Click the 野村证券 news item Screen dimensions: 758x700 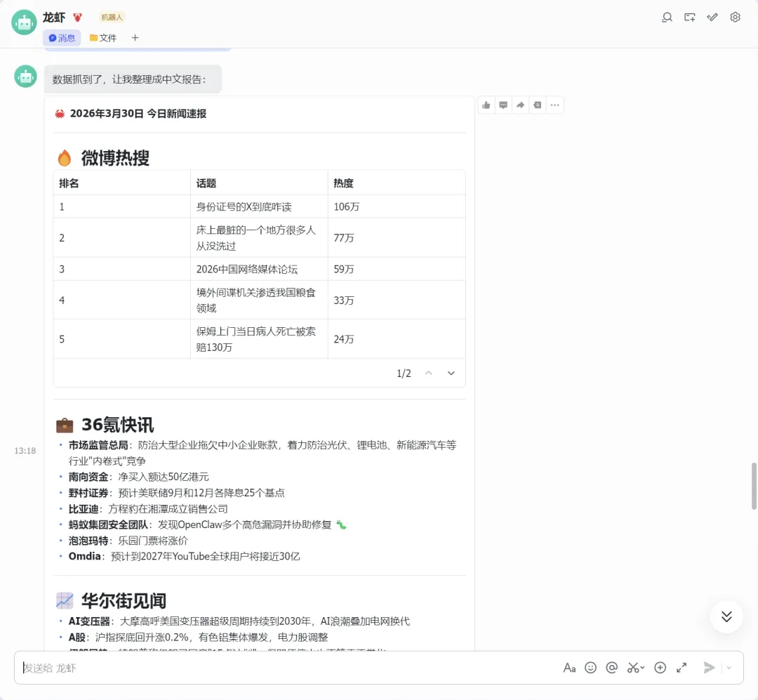[x=176, y=493]
